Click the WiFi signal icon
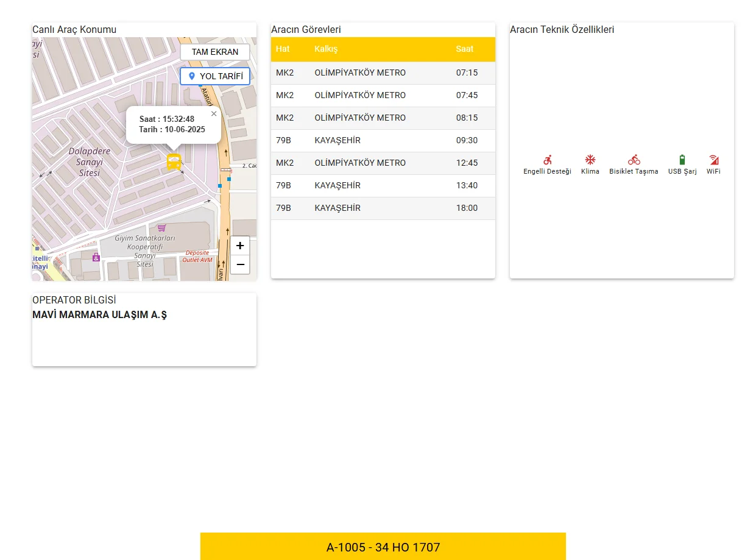Viewport: 742px width, 560px height. click(713, 160)
